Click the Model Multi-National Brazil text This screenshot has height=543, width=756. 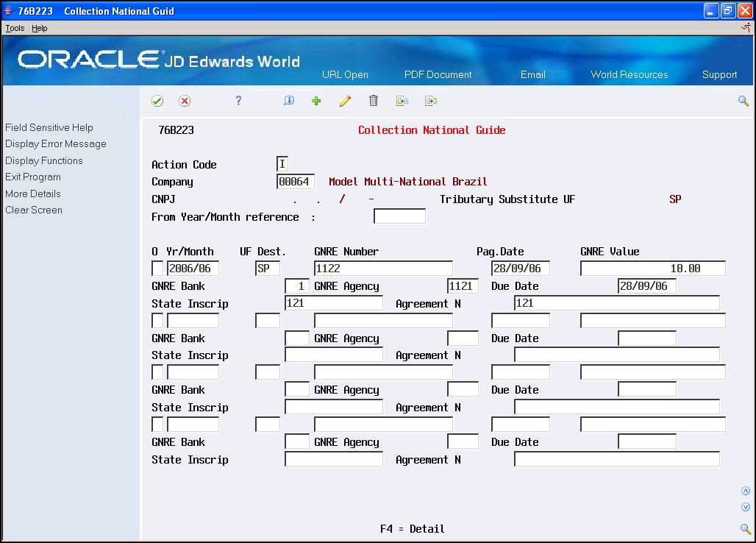click(408, 182)
